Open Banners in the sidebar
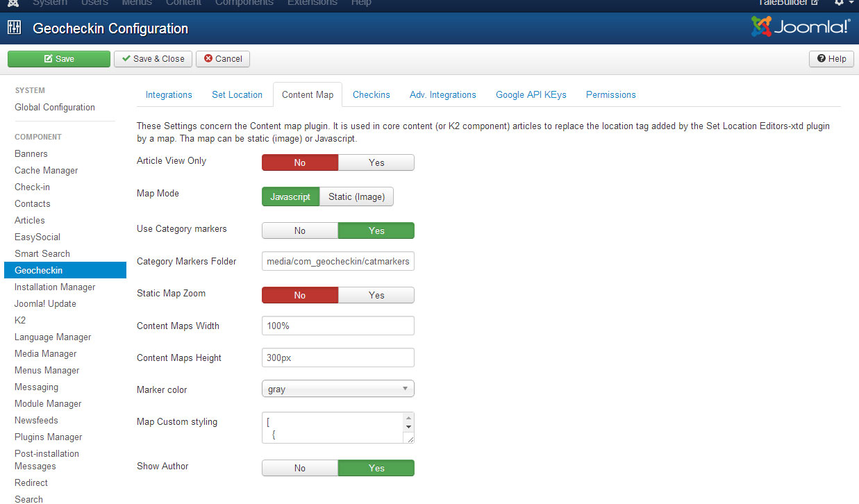The width and height of the screenshot is (859, 504). tap(31, 154)
